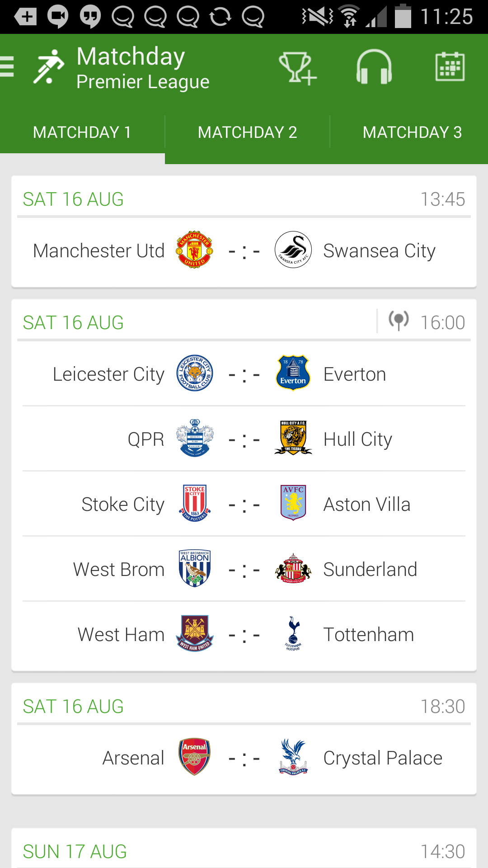The width and height of the screenshot is (488, 868).
Task: Tap the Hull City tiger badge
Action: coord(293,439)
